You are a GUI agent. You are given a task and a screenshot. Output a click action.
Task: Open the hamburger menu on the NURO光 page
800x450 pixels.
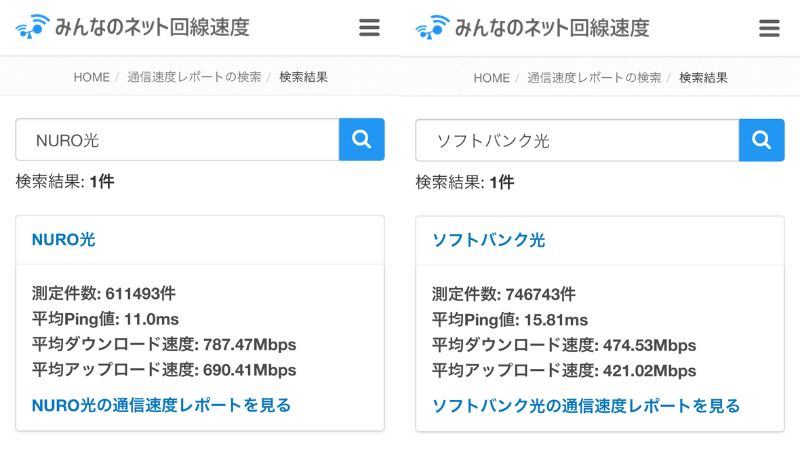coord(369,28)
